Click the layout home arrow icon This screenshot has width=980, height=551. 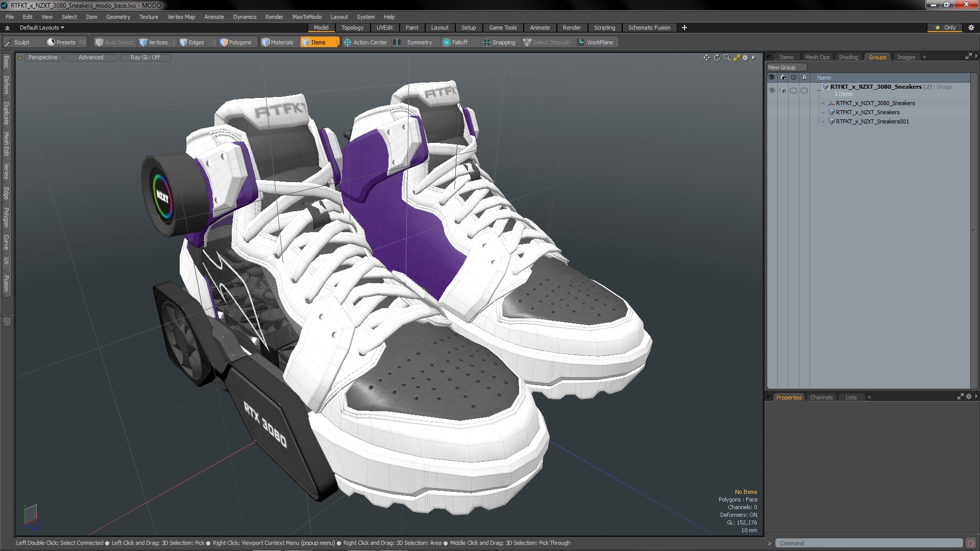tap(7, 28)
